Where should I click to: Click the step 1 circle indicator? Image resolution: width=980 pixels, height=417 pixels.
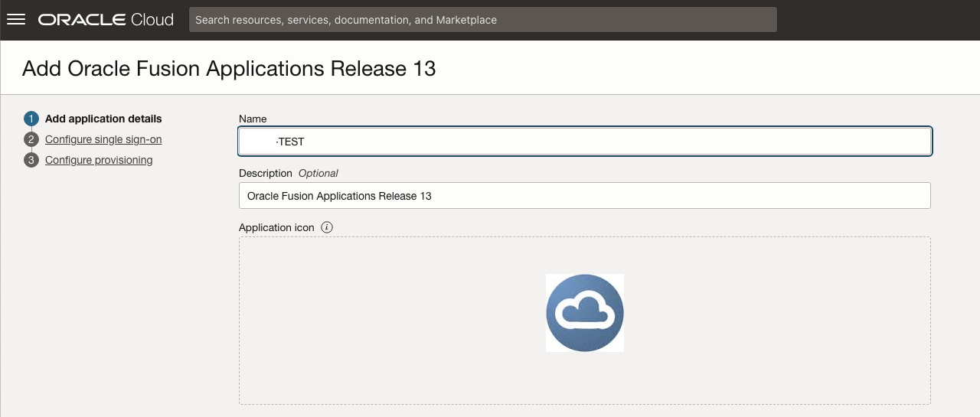pos(31,119)
